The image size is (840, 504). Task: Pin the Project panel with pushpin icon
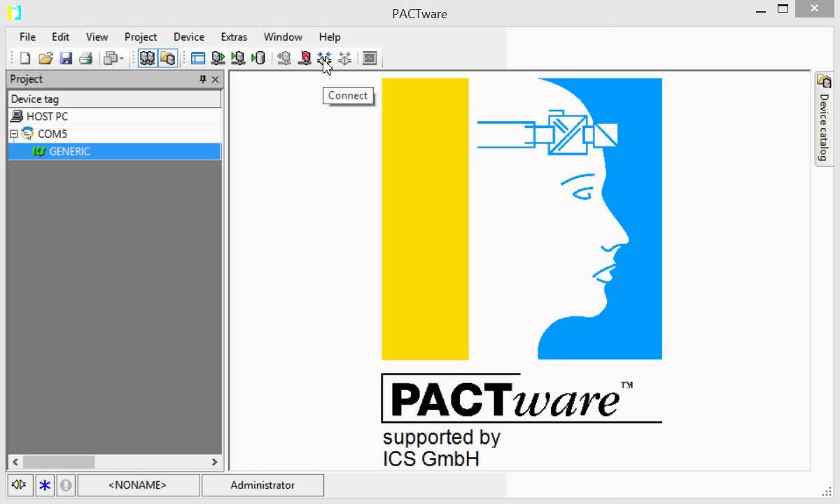[203, 80]
